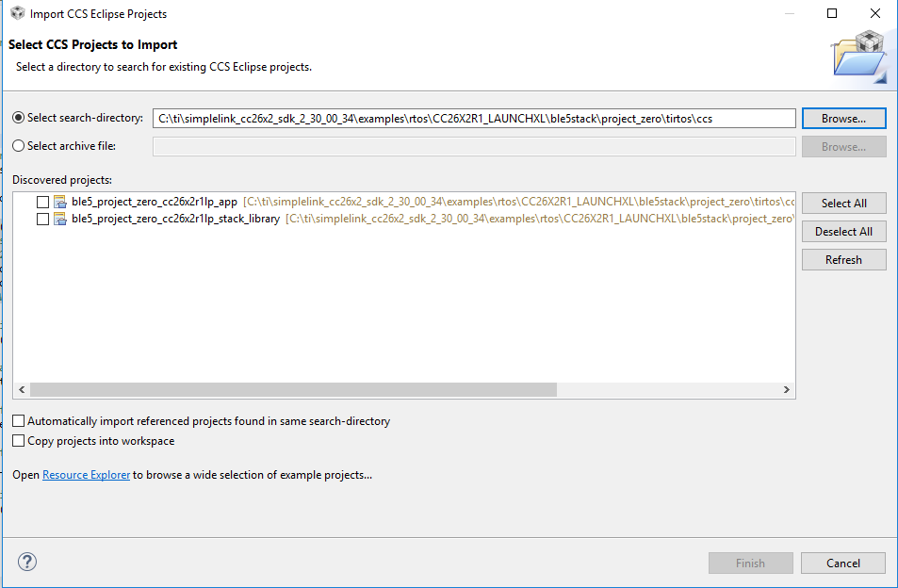This screenshot has width=898, height=588.
Task: Tick the stack_library project checkbox
Action: (42, 219)
